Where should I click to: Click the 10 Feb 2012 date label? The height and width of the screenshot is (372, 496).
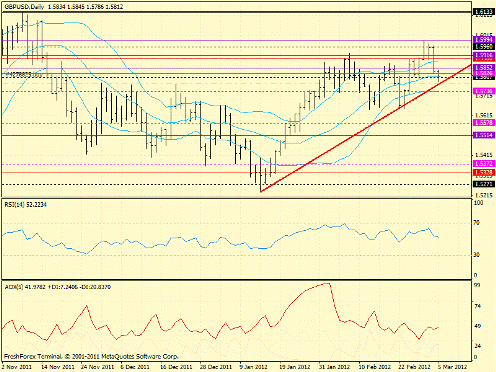375,367
